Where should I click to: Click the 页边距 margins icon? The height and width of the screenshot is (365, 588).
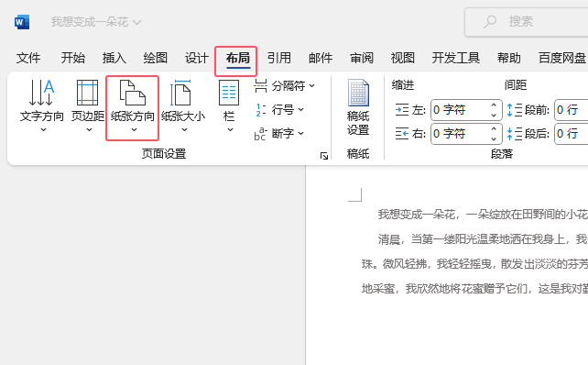point(87,93)
